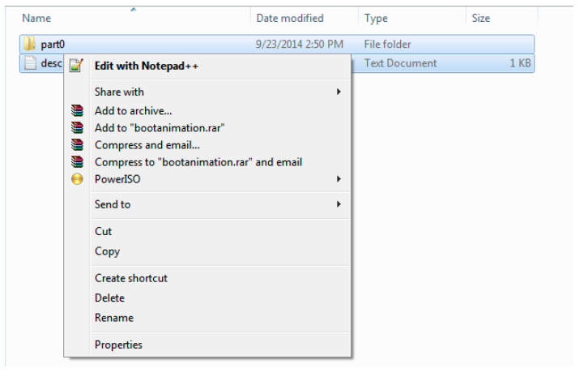Click WinRAR icon beside Compress and email...

tap(77, 144)
